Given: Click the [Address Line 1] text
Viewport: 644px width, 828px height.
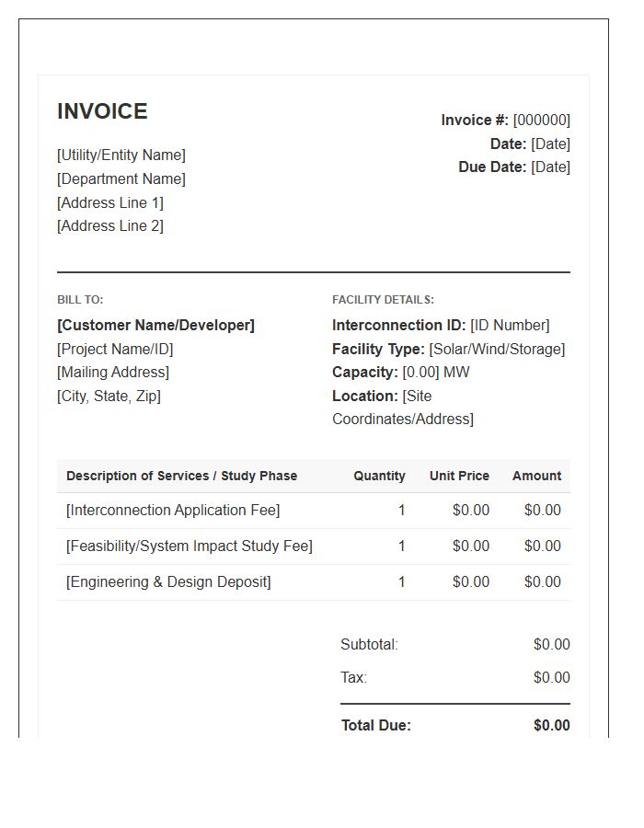Looking at the screenshot, I should (110, 202).
